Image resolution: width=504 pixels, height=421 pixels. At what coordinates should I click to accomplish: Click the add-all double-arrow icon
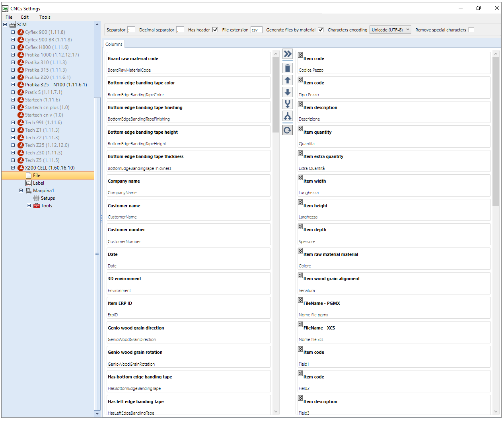[x=288, y=54]
